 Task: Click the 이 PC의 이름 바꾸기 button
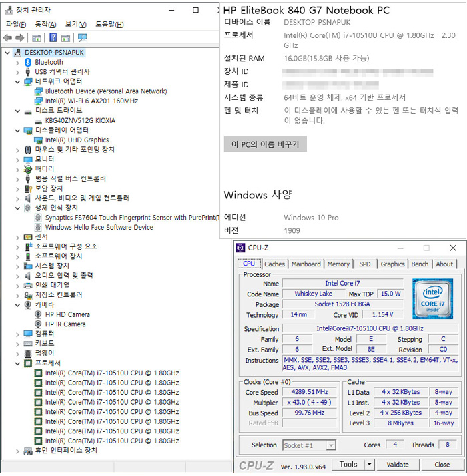tap(266, 144)
